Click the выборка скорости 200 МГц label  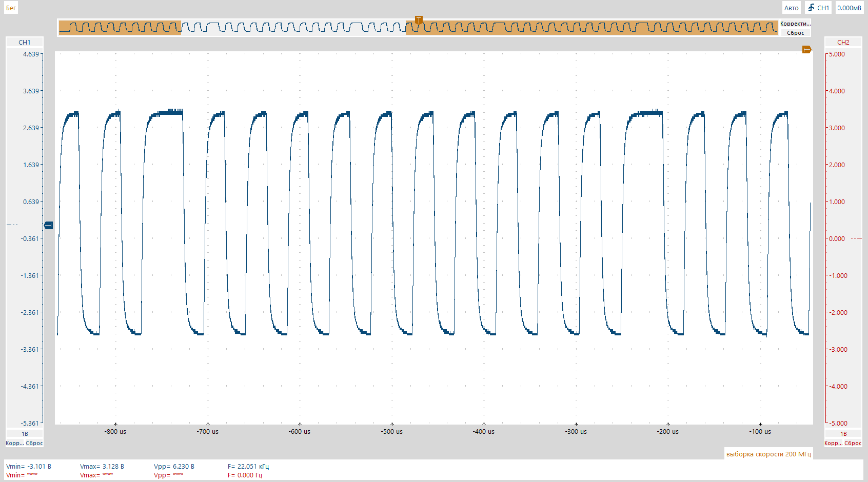(768, 454)
